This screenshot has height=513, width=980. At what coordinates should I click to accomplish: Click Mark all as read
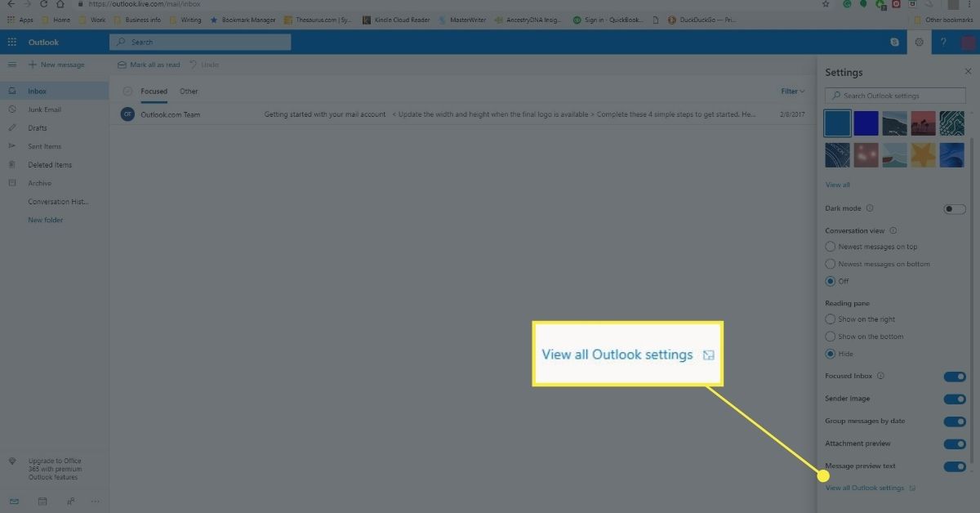pyautogui.click(x=149, y=65)
